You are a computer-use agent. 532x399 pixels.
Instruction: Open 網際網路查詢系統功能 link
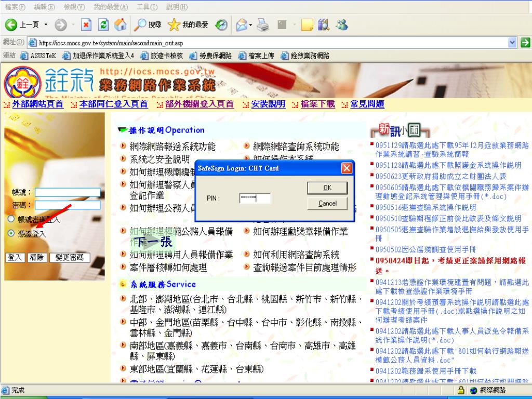tap(296, 147)
